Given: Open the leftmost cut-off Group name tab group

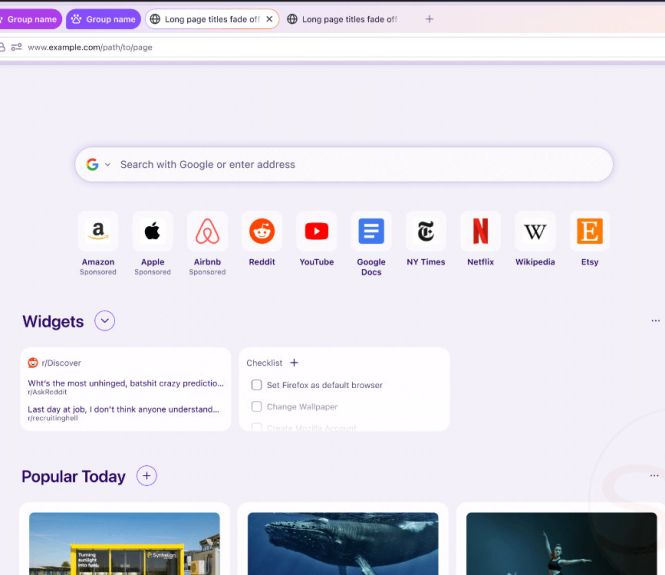Looking at the screenshot, I should 30,19.
